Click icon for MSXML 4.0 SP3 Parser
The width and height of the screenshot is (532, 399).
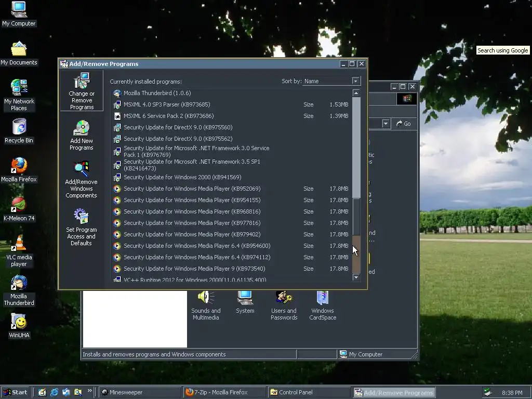pos(117,104)
